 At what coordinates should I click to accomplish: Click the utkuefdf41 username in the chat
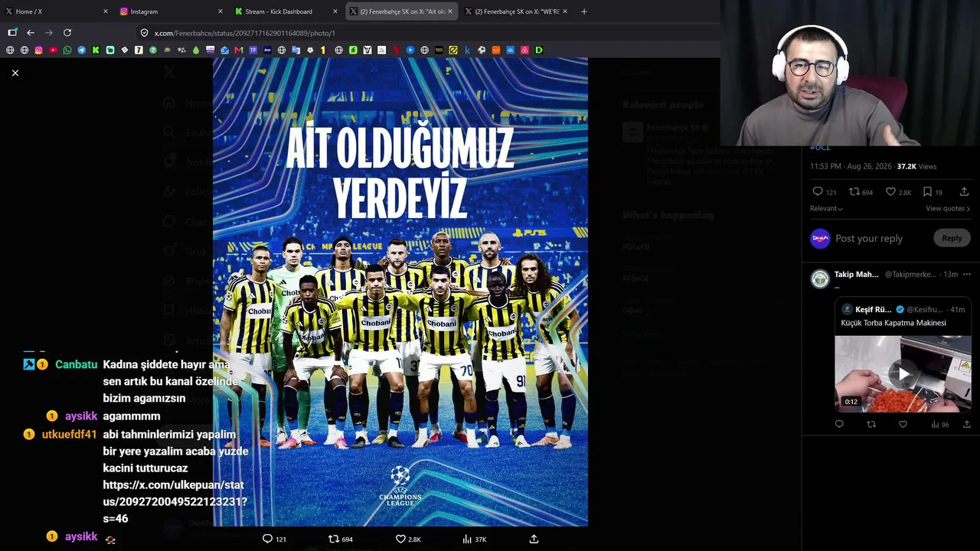[69, 434]
